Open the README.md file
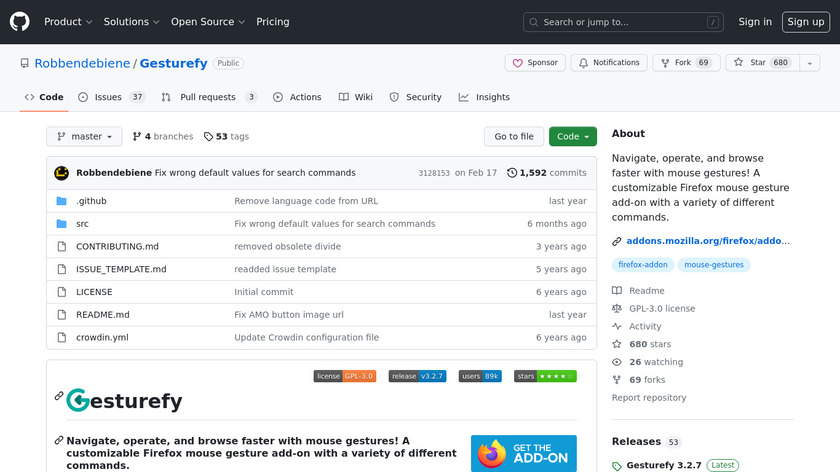This screenshot has height=472, width=840. (x=103, y=314)
